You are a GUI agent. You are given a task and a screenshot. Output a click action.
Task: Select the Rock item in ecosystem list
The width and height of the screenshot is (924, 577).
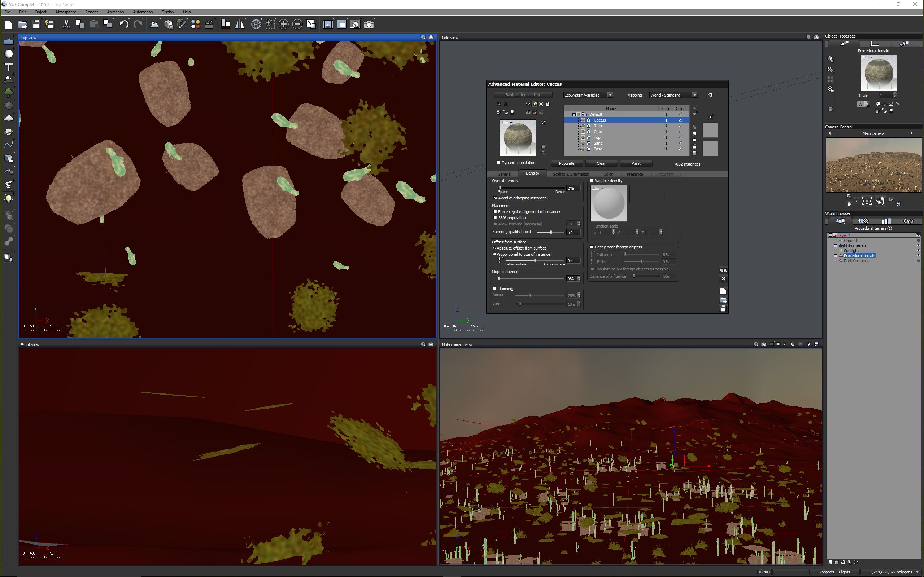coord(598,126)
